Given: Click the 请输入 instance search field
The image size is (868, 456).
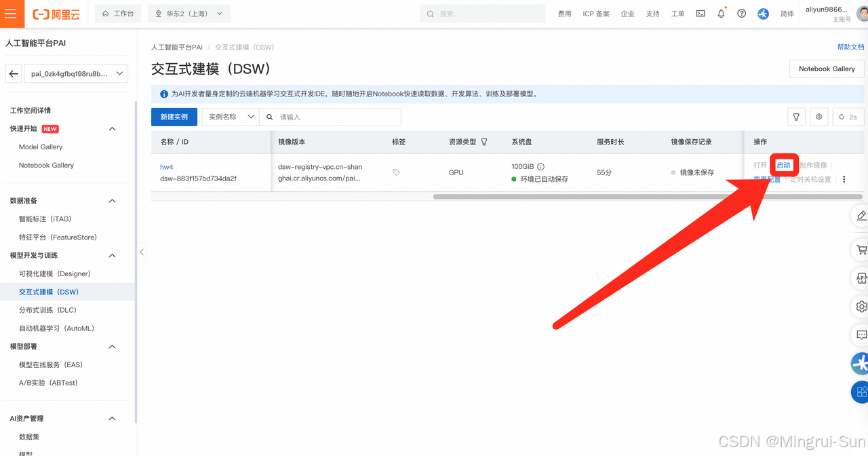Looking at the screenshot, I should pyautogui.click(x=330, y=117).
